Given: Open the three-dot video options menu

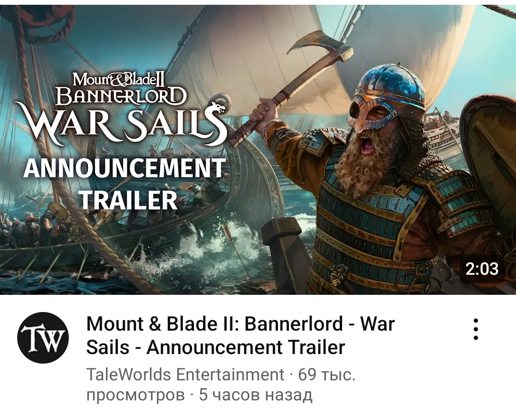Looking at the screenshot, I should point(475,329).
